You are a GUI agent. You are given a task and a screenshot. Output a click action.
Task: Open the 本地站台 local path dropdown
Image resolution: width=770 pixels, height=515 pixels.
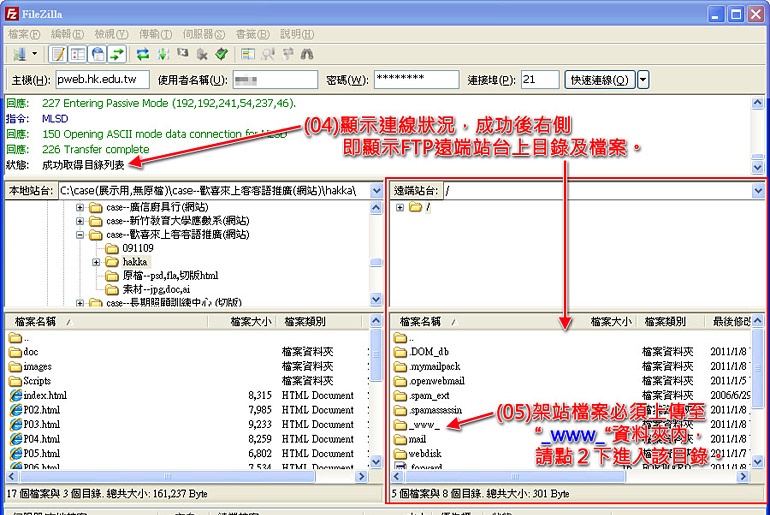[377, 190]
